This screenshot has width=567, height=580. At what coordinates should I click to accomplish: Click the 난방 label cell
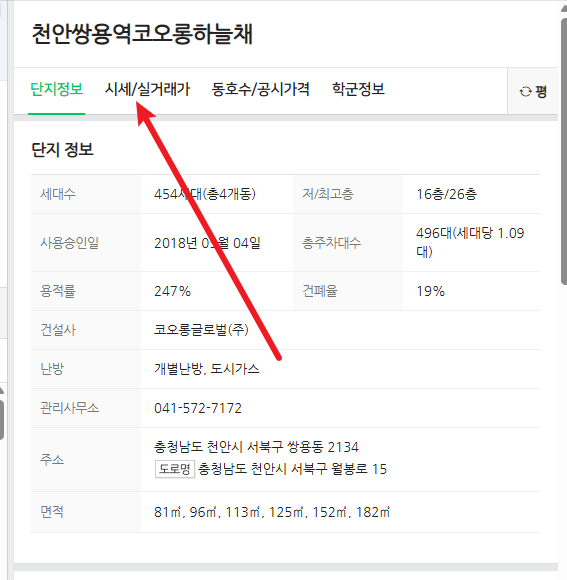pos(86,369)
